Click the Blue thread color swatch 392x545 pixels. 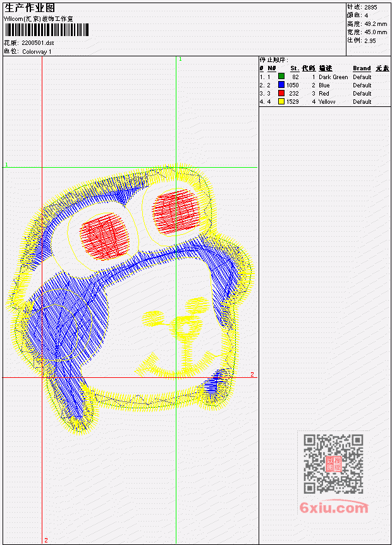[x=281, y=84]
